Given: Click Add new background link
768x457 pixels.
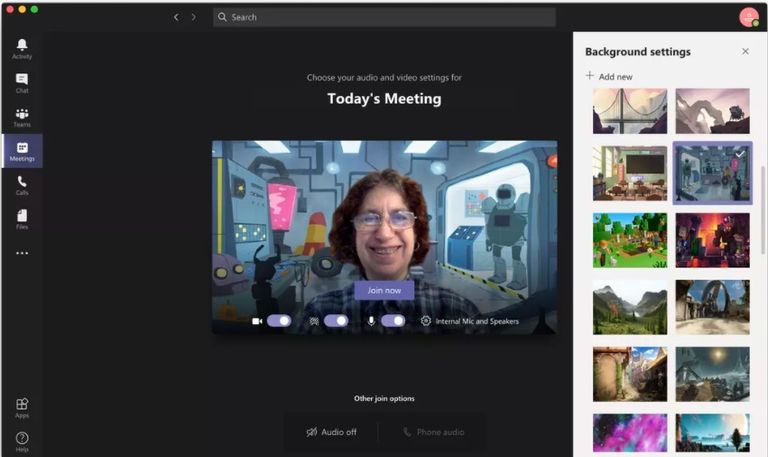Looking at the screenshot, I should 609,76.
